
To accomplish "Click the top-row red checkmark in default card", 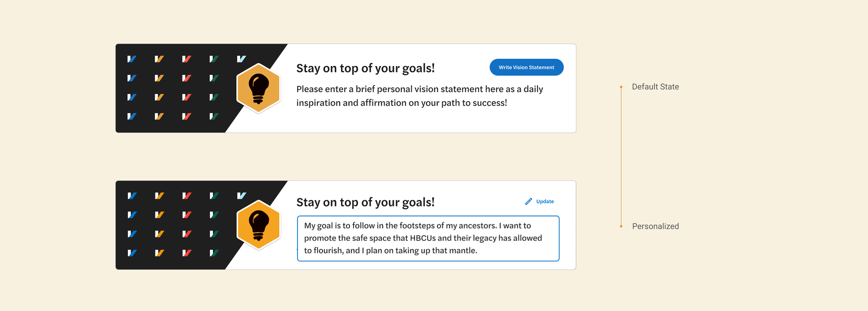I will click(x=186, y=59).
